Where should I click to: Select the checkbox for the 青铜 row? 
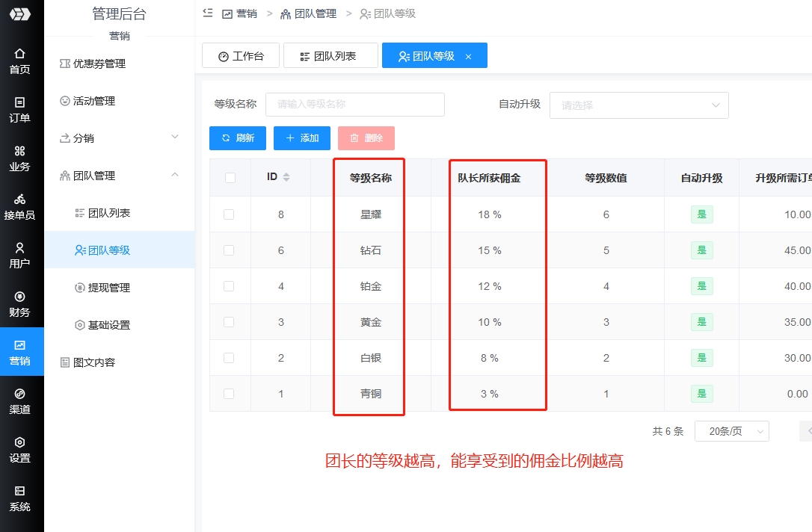tap(229, 394)
